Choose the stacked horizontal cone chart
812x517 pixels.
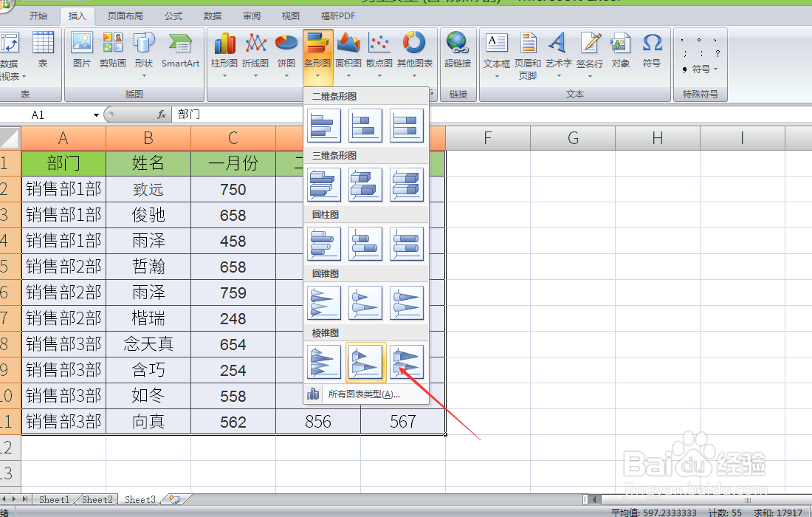click(x=365, y=303)
